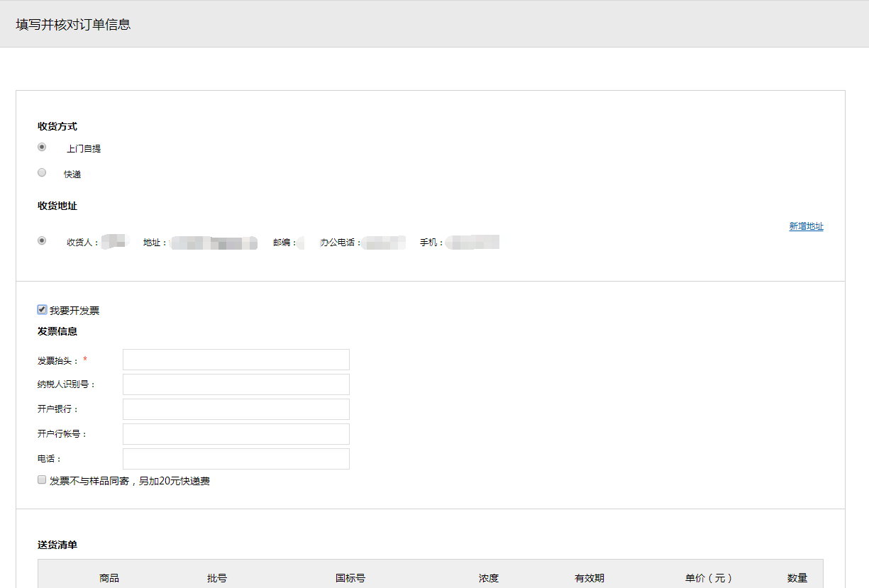The width and height of the screenshot is (869, 588).
Task: Click the 商品 column header
Action: (109, 578)
